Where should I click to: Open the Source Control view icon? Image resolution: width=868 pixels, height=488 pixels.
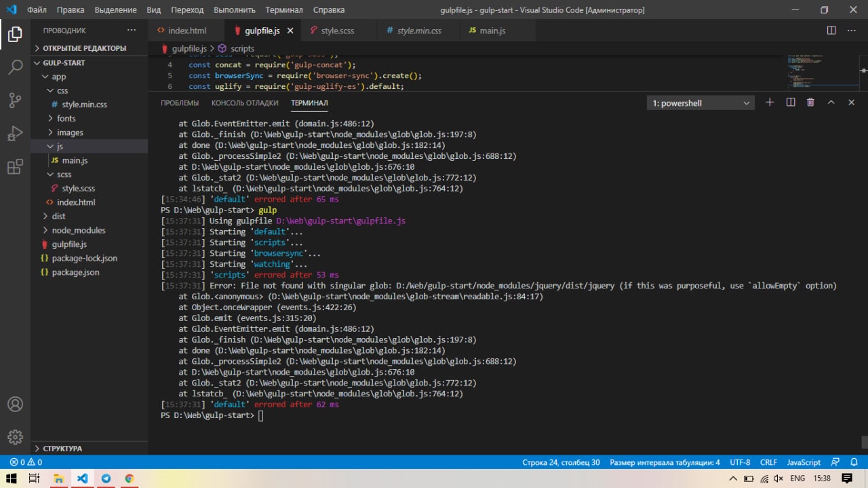tap(15, 100)
